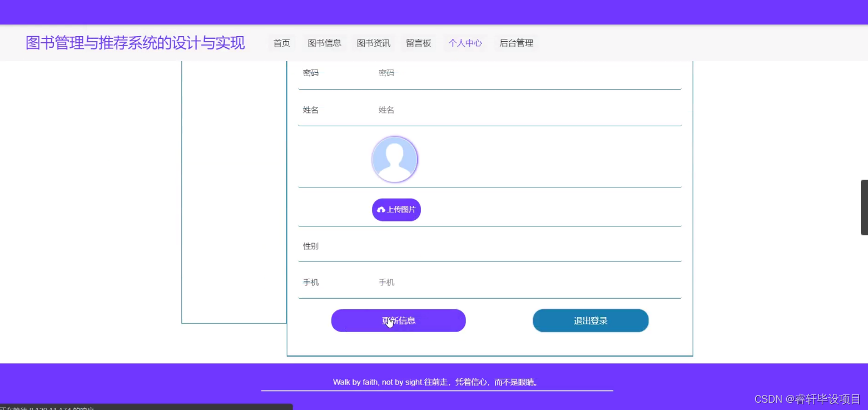Click the cloud upload icon on 上传图片 button
Screen dimensions: 868x410
click(380, 209)
